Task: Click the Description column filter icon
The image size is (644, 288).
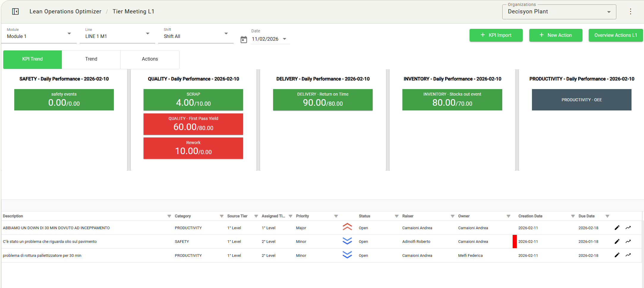Action: (x=169, y=216)
